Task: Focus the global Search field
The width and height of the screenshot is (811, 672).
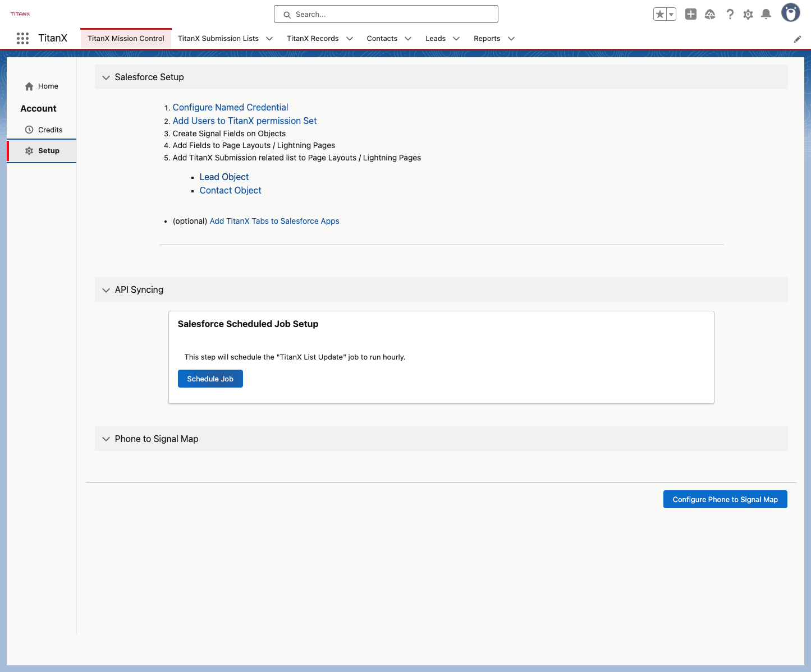Action: [386, 14]
